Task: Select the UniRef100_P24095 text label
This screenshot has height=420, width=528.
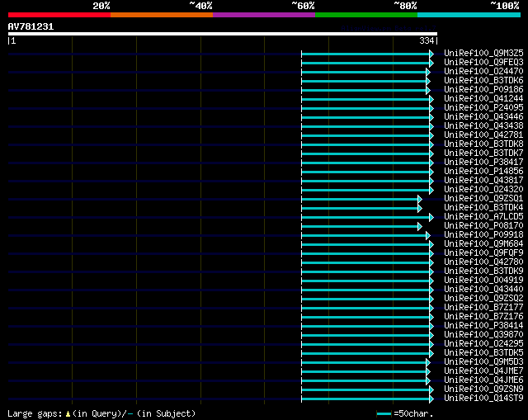Action: [483, 108]
